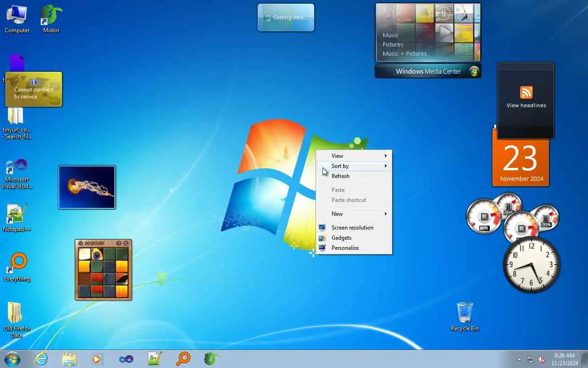Open Music in Media Center gadget

coord(390,35)
